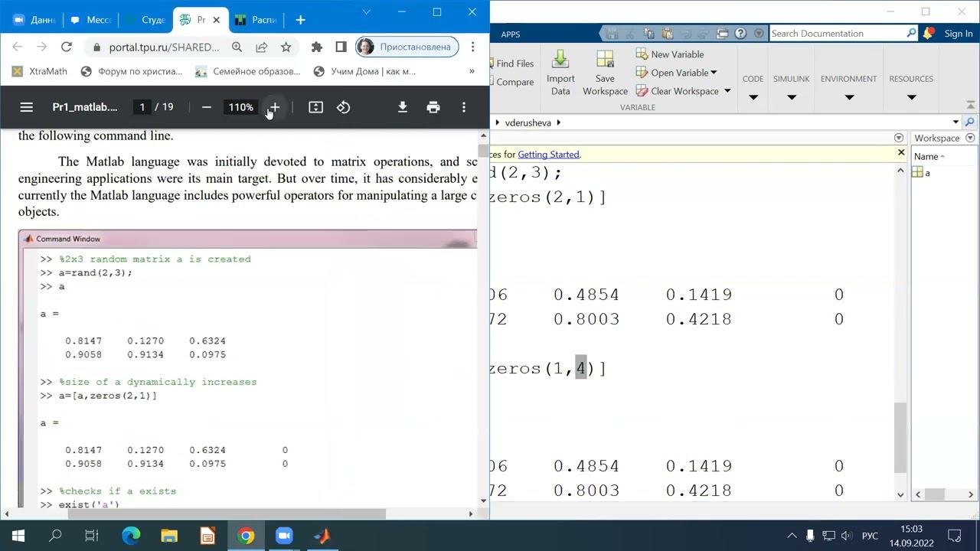The image size is (980, 551).
Task: Open the XtraMath bookmark
Action: (40, 71)
